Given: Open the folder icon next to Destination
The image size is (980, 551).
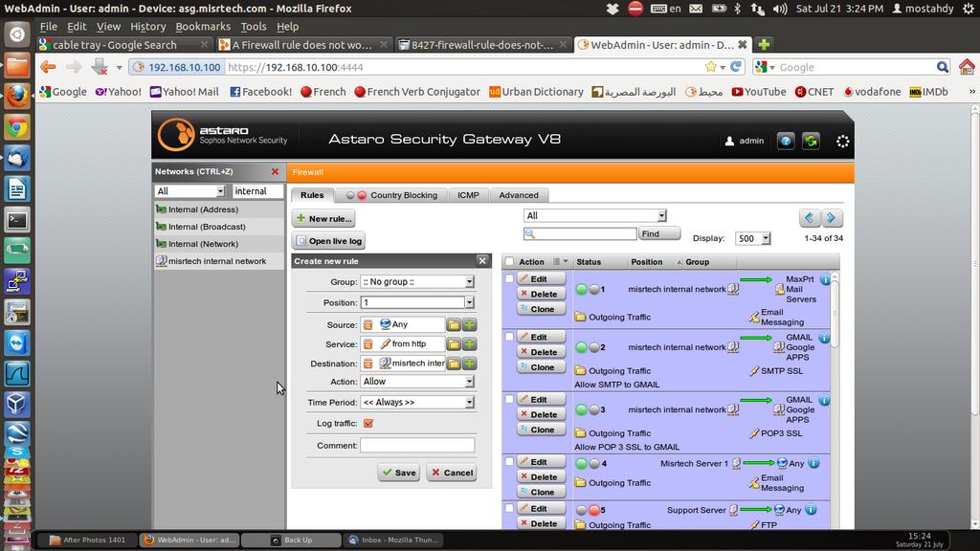Looking at the screenshot, I should coord(453,364).
